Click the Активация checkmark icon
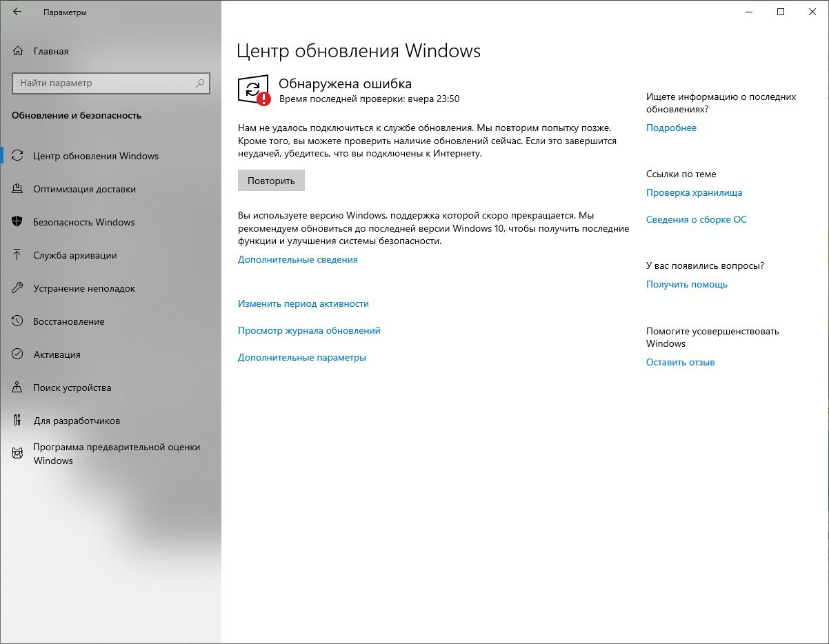Image resolution: width=829 pixels, height=644 pixels. click(18, 354)
